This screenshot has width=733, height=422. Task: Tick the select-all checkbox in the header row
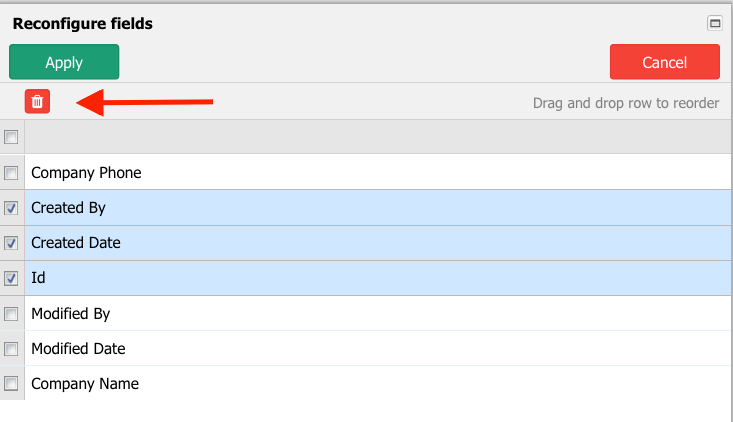[11, 137]
